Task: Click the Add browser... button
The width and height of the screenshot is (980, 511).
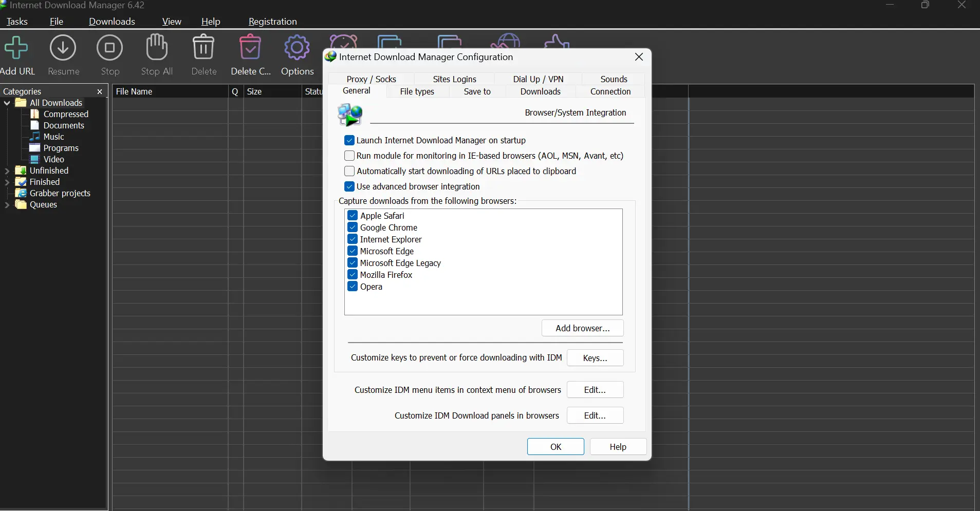Action: 583,328
